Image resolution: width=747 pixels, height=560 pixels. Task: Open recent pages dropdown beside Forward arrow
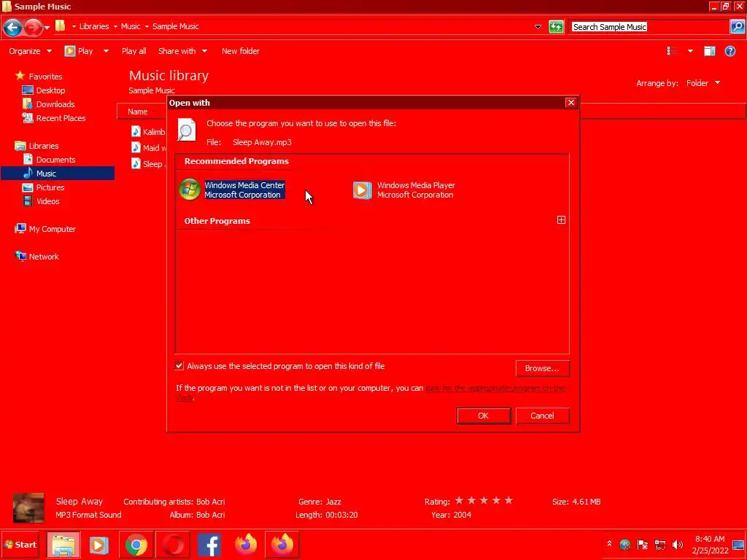47,28
